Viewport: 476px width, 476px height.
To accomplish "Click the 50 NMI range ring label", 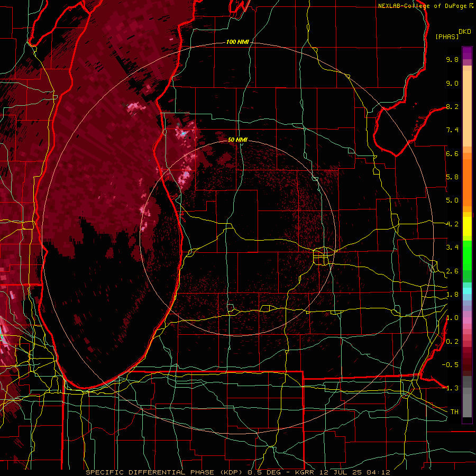I will coord(237,140).
